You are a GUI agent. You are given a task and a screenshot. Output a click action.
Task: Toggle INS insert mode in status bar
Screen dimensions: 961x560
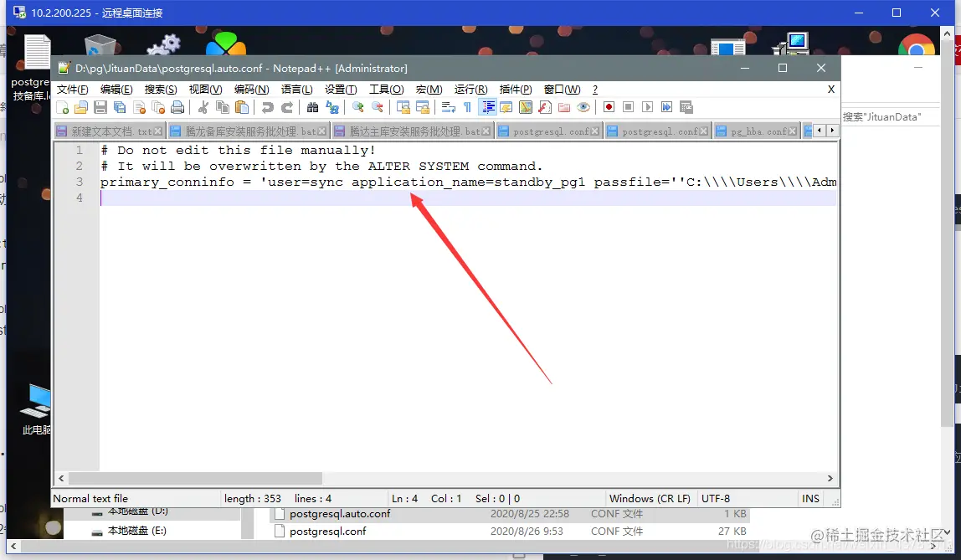(x=810, y=499)
